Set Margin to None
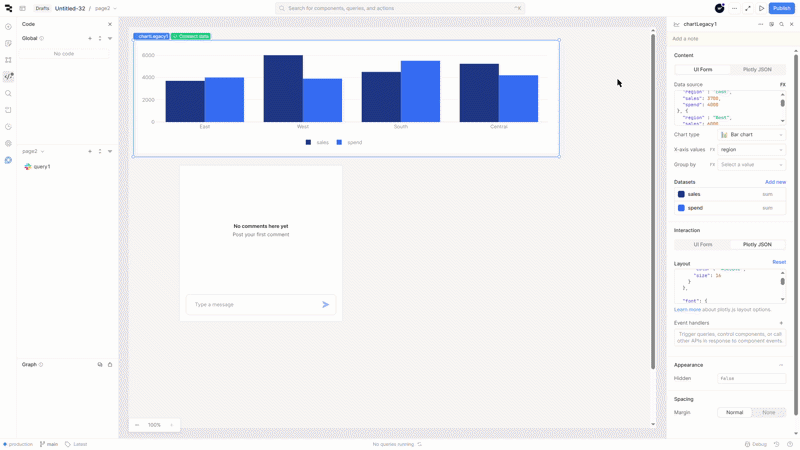The image size is (800, 450). click(768, 412)
